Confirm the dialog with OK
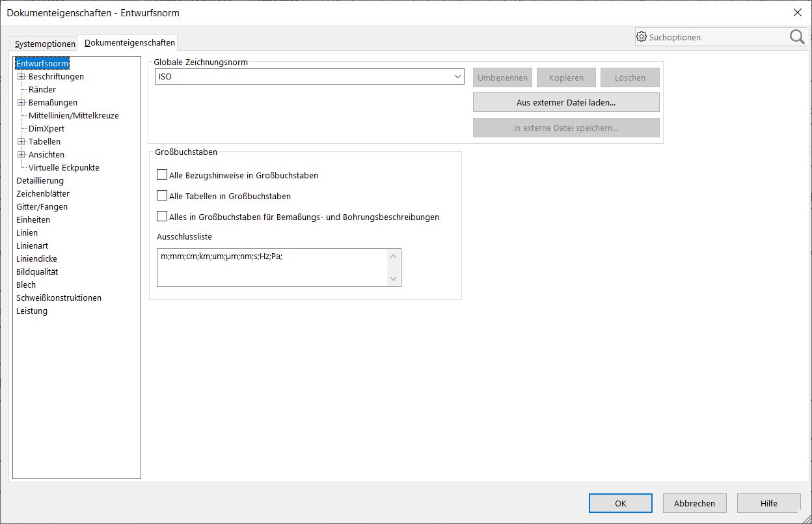The height and width of the screenshot is (524, 812). point(621,503)
